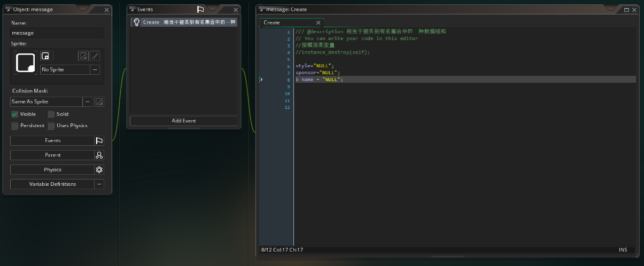This screenshot has width=644, height=266.
Task: Click the code line b name = "NULL";
Action: pos(319,79)
